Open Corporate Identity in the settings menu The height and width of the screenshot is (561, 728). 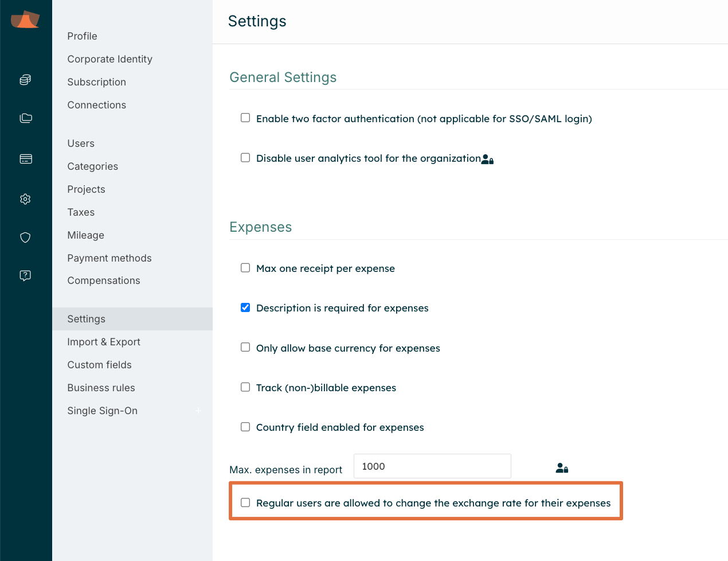point(109,59)
